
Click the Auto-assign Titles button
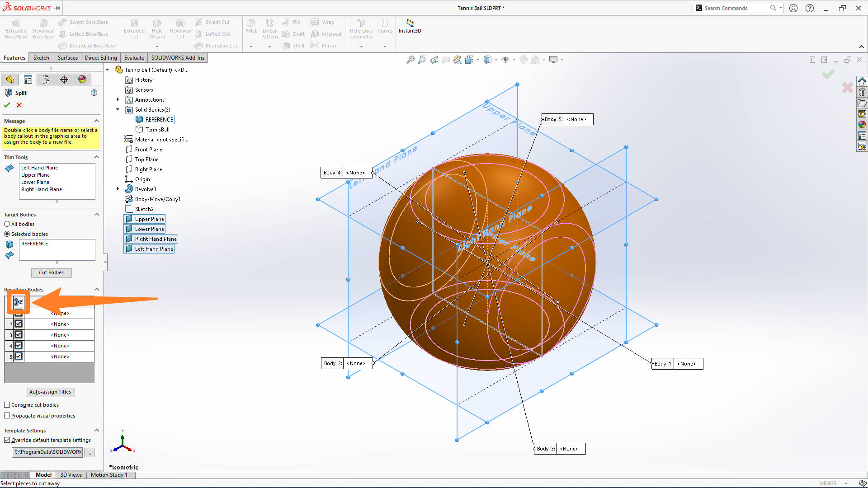pyautogui.click(x=50, y=392)
